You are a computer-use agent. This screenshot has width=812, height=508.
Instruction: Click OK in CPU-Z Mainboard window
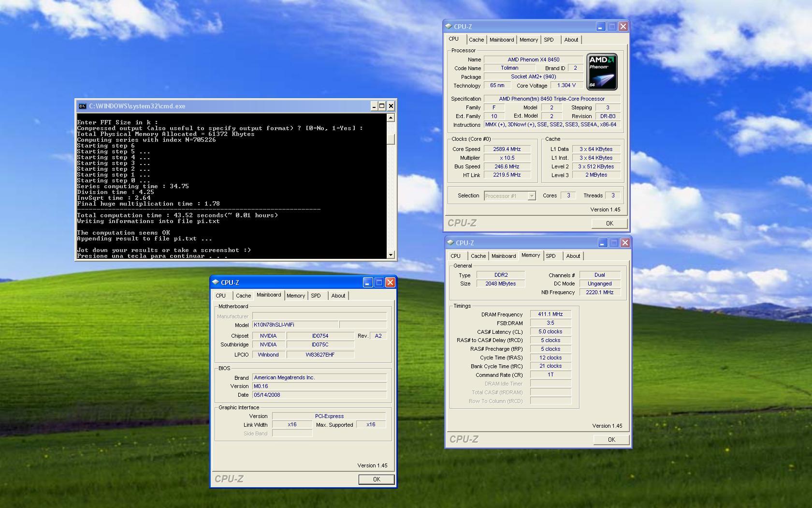[x=377, y=479]
